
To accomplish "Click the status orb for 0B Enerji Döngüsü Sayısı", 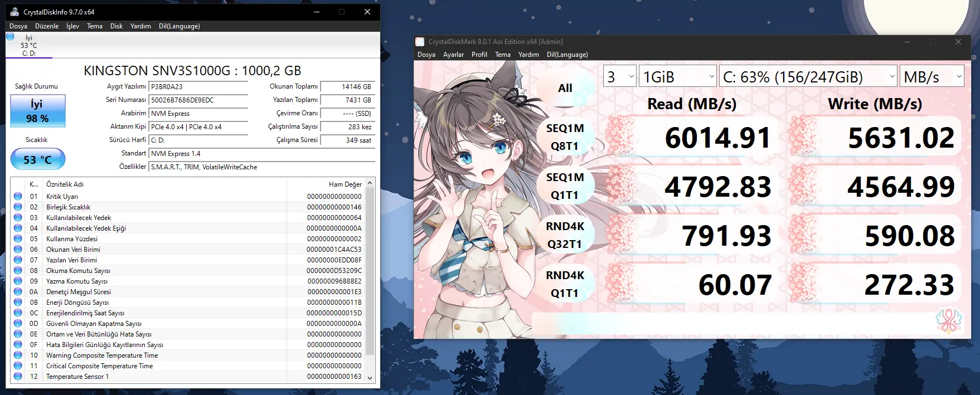I will click(18, 302).
